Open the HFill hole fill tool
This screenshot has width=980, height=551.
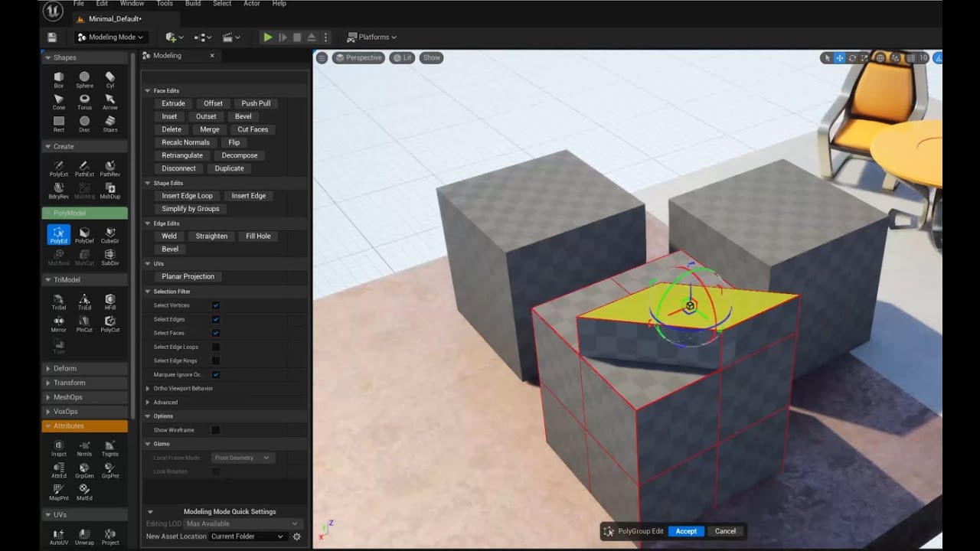(x=110, y=302)
